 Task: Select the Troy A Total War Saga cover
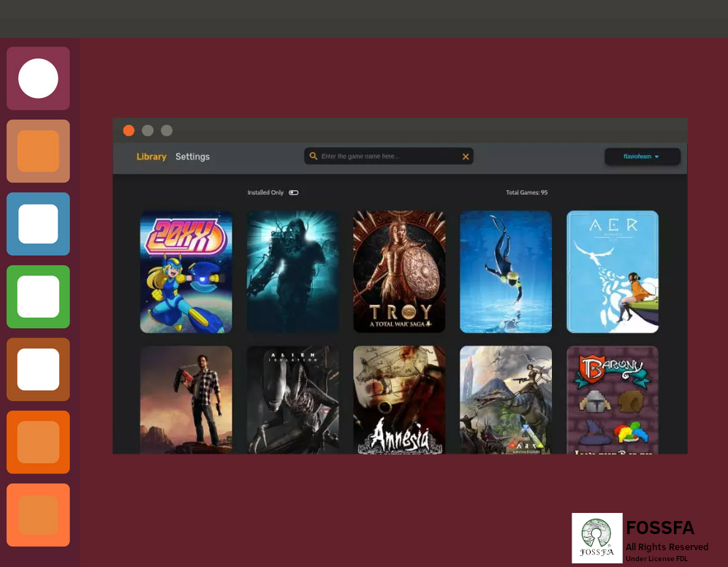tap(399, 272)
